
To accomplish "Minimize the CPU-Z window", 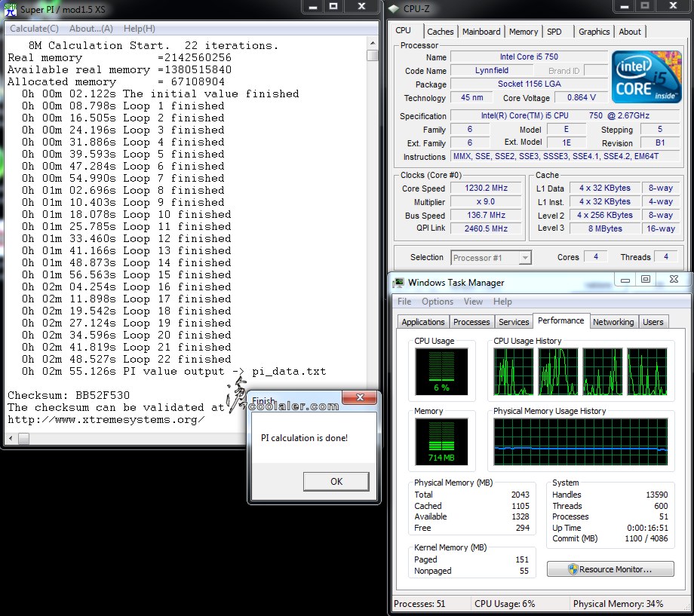I will (x=625, y=7).
